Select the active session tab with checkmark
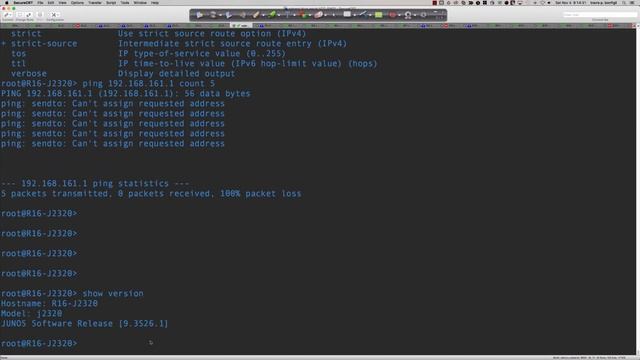Screen dimensions: 640x360 tap(241, 26)
